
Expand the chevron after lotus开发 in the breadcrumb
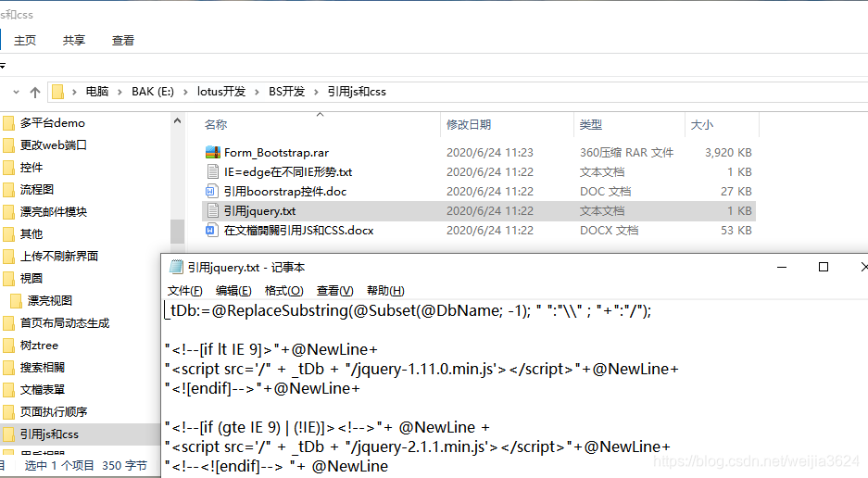[x=257, y=92]
